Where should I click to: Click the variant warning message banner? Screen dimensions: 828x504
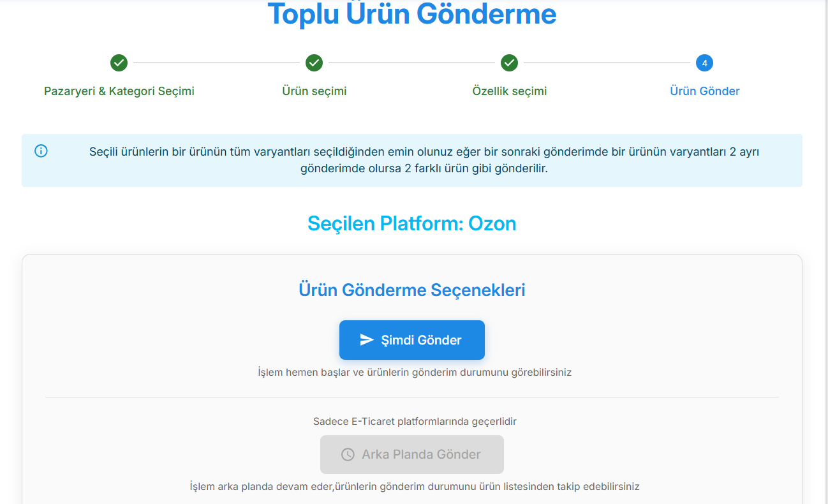pyautogui.click(x=412, y=161)
